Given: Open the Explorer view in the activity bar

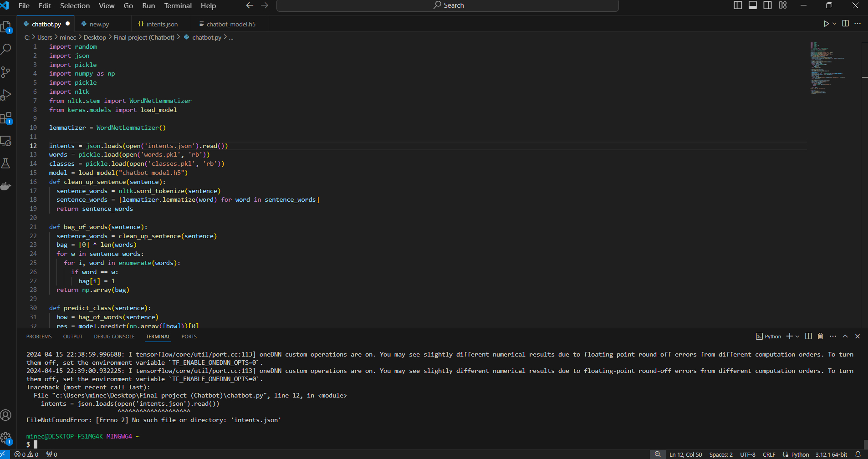Looking at the screenshot, I should coord(6,27).
